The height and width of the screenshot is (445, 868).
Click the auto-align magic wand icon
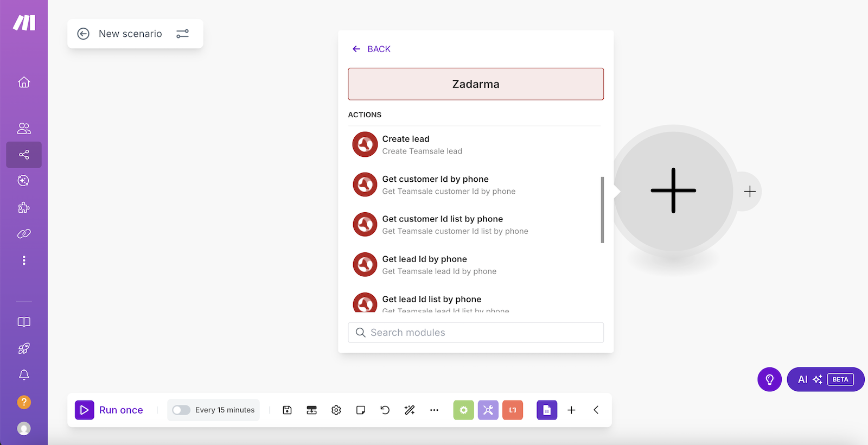pos(410,410)
